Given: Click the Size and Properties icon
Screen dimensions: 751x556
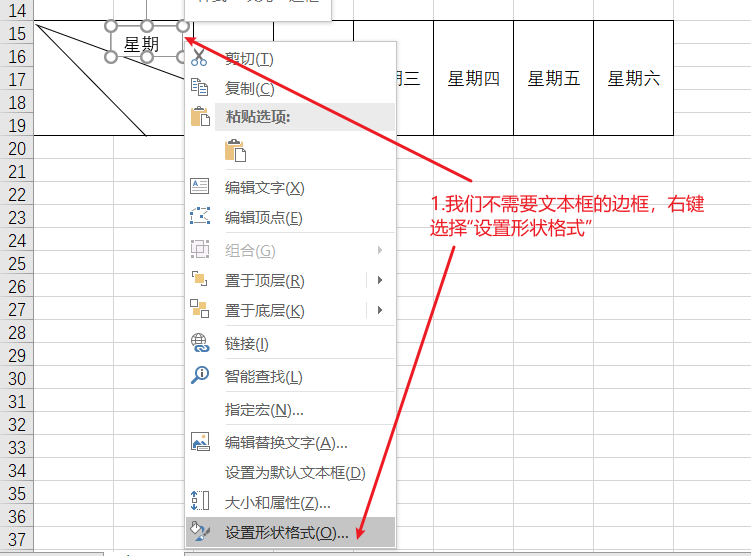Looking at the screenshot, I should click(x=200, y=501).
